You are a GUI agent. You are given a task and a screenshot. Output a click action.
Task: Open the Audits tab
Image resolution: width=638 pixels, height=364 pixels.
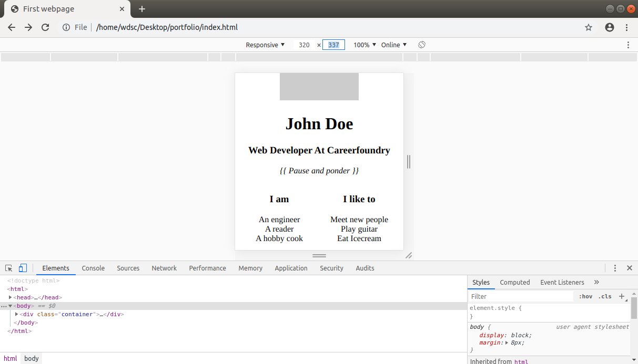(x=365, y=268)
